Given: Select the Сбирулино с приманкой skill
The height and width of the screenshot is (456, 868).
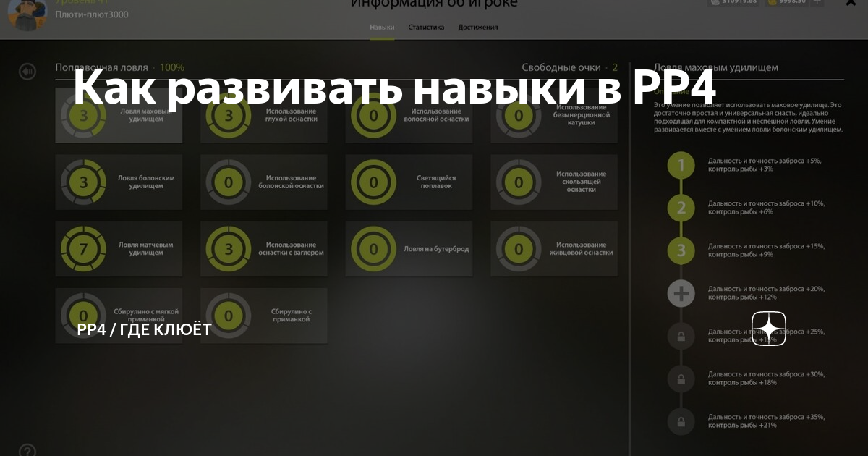Looking at the screenshot, I should [x=264, y=316].
